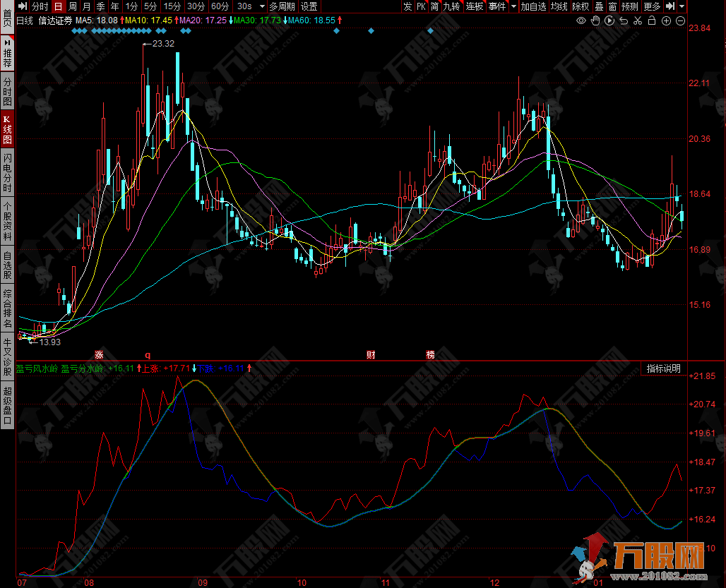This screenshot has height=588, width=726.
Task: Open 推荐 in the left sidebar
Action: click(7, 54)
